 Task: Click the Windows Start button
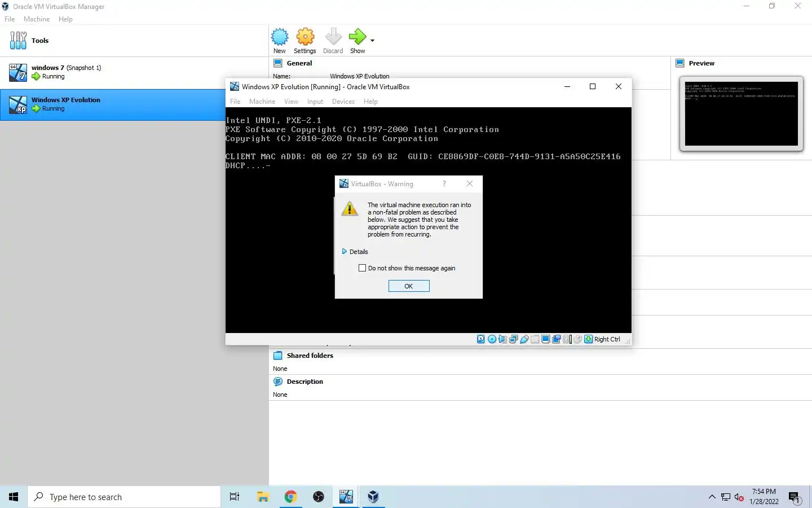(x=14, y=497)
